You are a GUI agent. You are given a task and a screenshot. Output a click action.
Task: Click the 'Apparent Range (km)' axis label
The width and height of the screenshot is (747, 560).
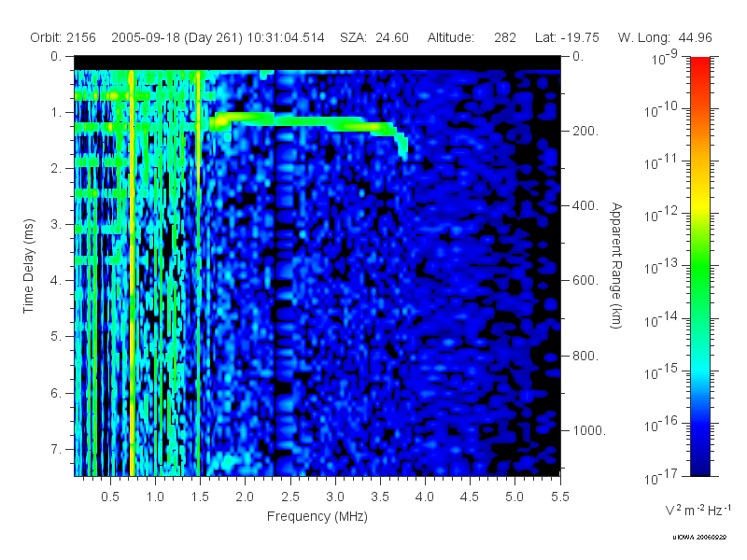pos(616,266)
